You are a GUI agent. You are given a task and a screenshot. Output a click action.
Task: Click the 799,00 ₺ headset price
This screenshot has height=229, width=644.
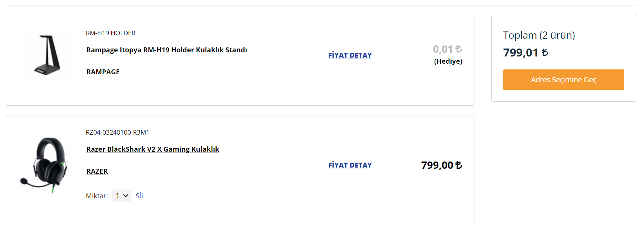441,165
